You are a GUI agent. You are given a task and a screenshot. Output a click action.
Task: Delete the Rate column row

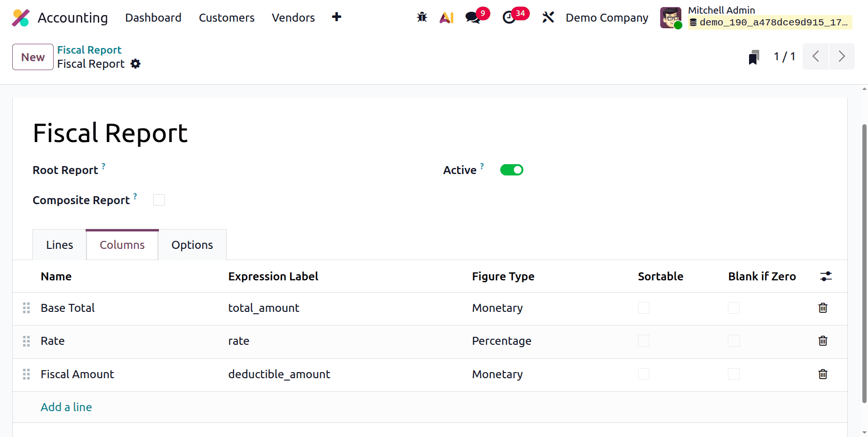pos(823,341)
